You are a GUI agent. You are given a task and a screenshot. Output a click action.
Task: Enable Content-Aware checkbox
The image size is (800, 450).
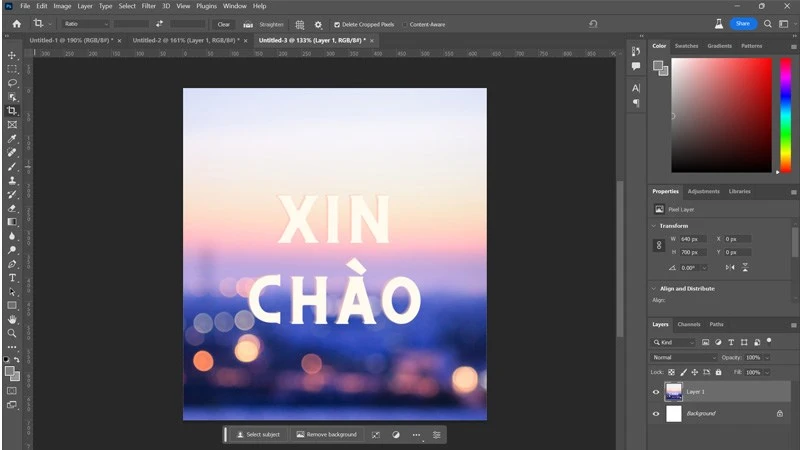405,24
